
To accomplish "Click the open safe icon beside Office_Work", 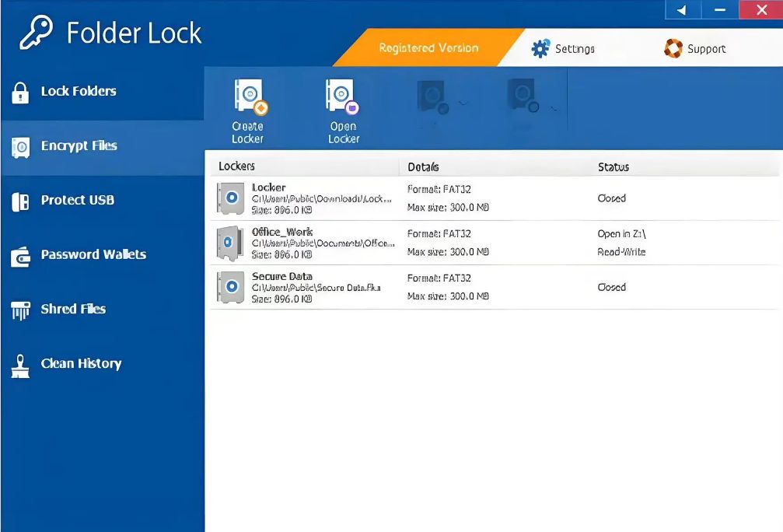I will [x=231, y=243].
